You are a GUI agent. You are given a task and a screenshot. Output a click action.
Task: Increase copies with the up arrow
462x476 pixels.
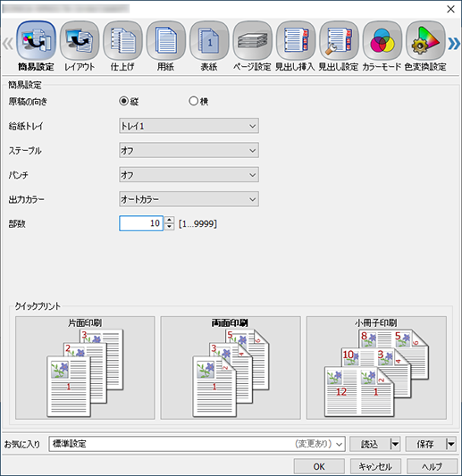170,220
